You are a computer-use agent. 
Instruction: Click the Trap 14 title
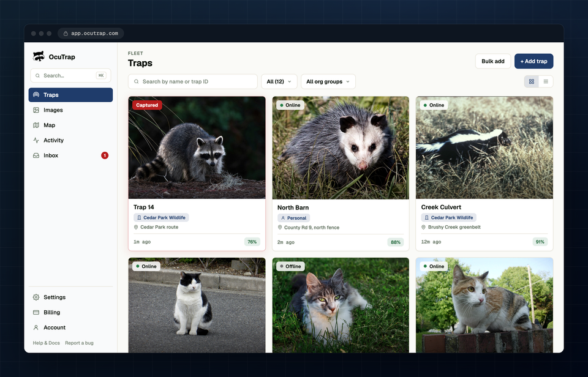pos(143,207)
